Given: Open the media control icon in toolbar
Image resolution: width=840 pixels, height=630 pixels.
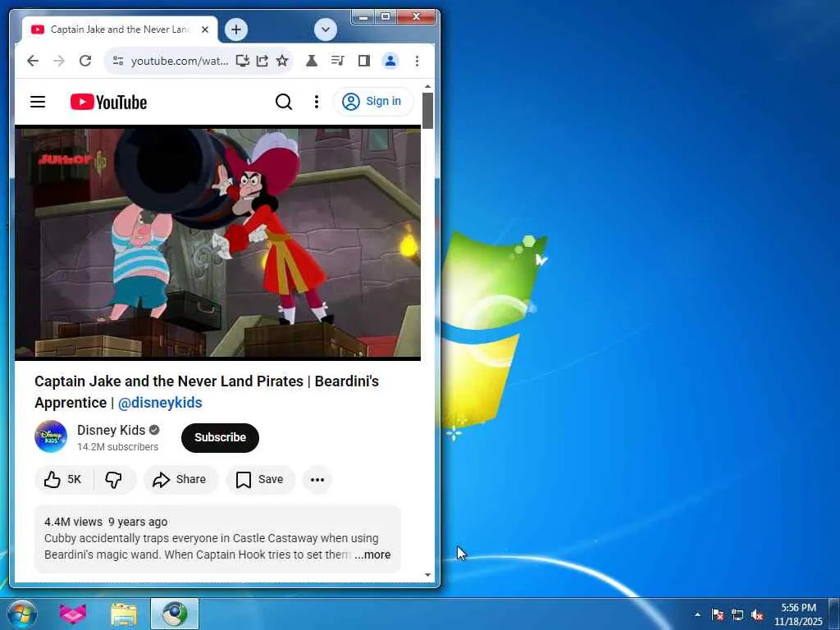Looking at the screenshot, I should point(337,61).
